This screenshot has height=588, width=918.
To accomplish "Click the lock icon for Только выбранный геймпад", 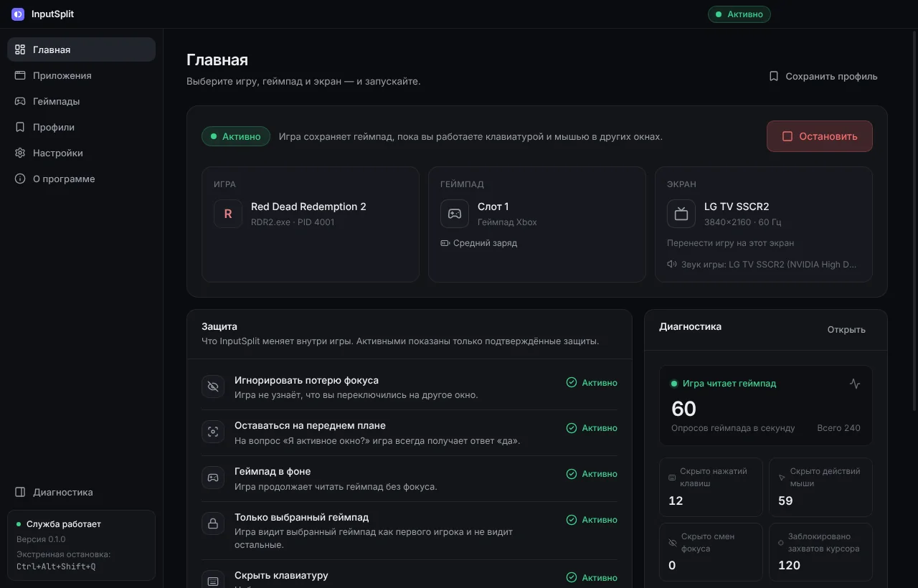I will tap(213, 523).
